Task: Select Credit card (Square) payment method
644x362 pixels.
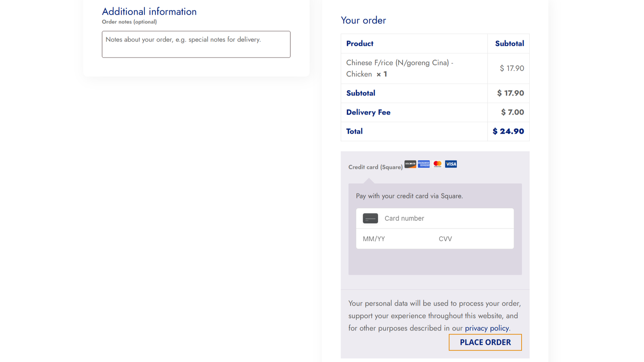Action: tap(375, 167)
